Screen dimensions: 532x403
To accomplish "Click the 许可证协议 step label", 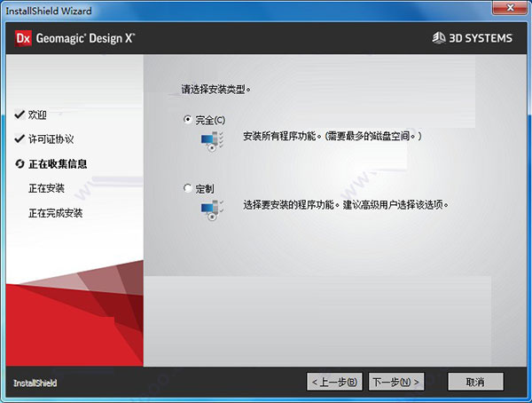I will [x=51, y=139].
